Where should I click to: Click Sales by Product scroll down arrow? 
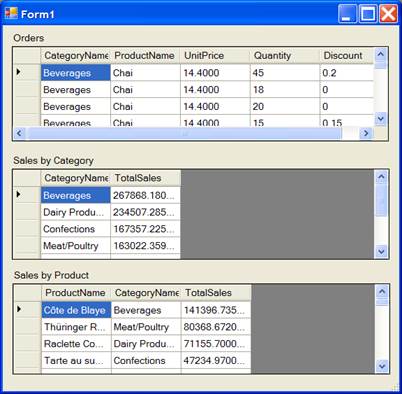382,366
